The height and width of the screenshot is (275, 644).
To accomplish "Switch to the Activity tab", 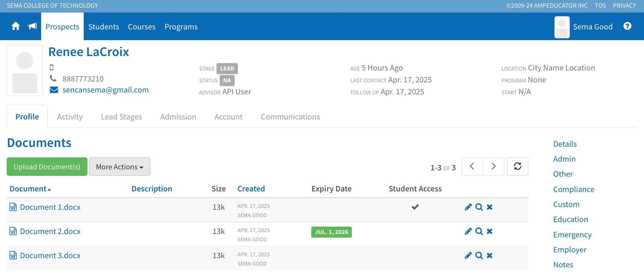I will pyautogui.click(x=70, y=117).
